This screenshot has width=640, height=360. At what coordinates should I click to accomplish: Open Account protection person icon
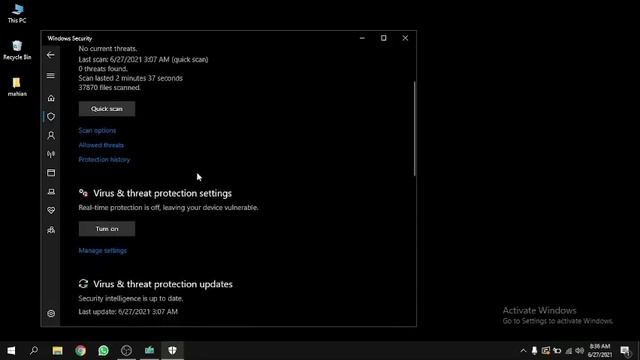[51, 136]
